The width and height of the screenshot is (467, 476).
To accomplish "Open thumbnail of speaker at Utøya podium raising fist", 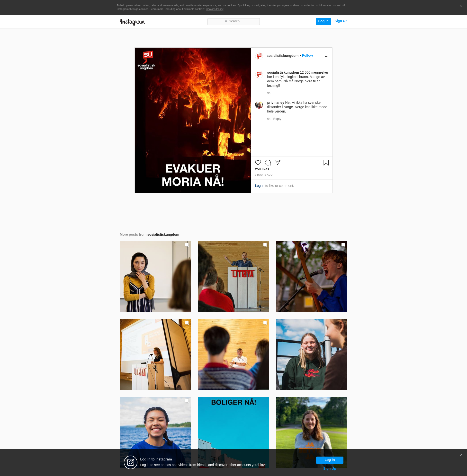I will pos(233,277).
